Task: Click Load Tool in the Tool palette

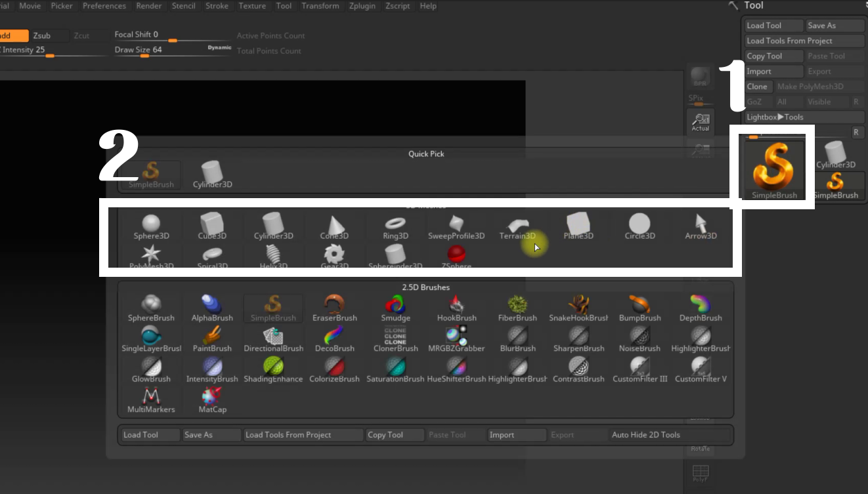Action: tap(774, 26)
